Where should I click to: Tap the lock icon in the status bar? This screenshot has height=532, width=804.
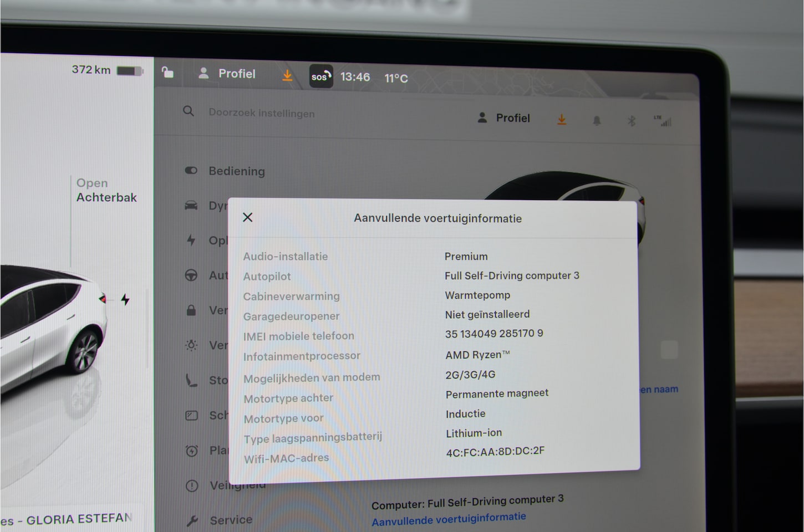tap(167, 73)
